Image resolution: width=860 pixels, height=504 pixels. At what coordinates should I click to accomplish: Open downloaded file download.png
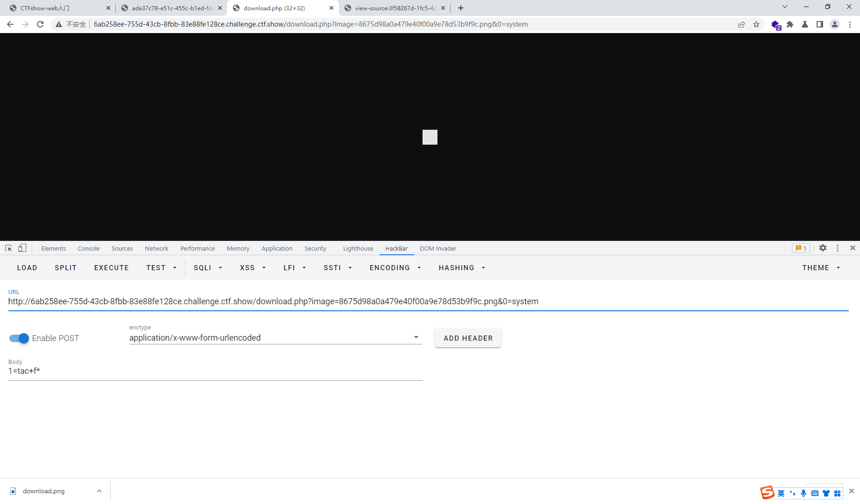(x=44, y=491)
